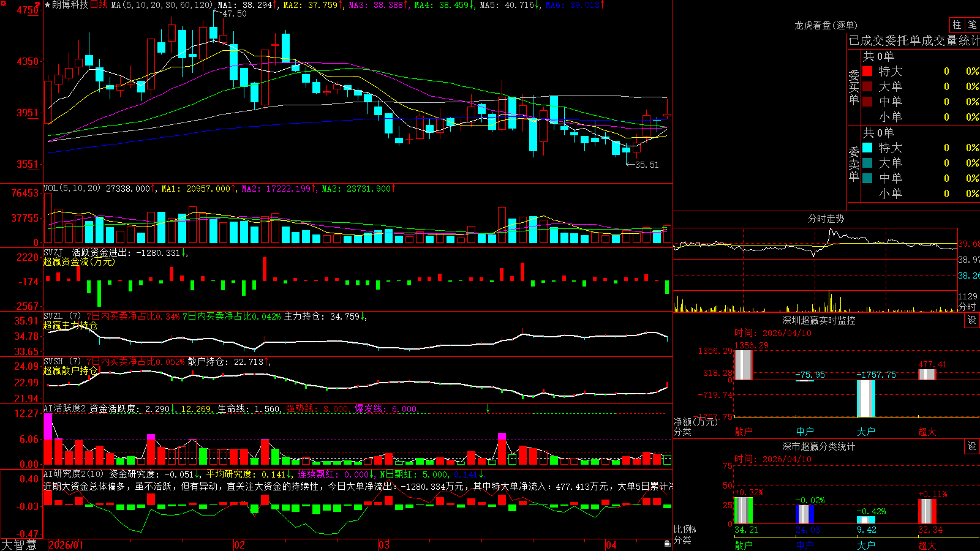Click the 超赢散户持仓 label

[70, 370]
